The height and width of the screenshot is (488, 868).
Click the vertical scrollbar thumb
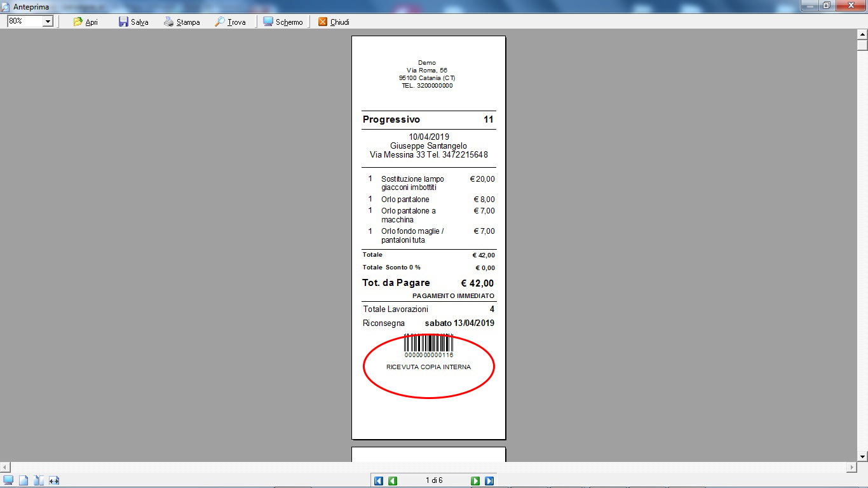[862, 45]
